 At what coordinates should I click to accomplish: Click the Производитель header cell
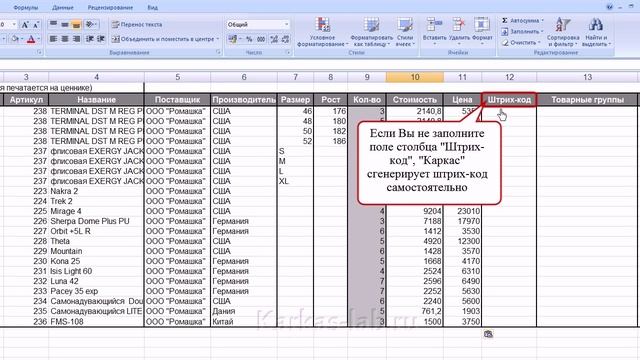point(244,100)
